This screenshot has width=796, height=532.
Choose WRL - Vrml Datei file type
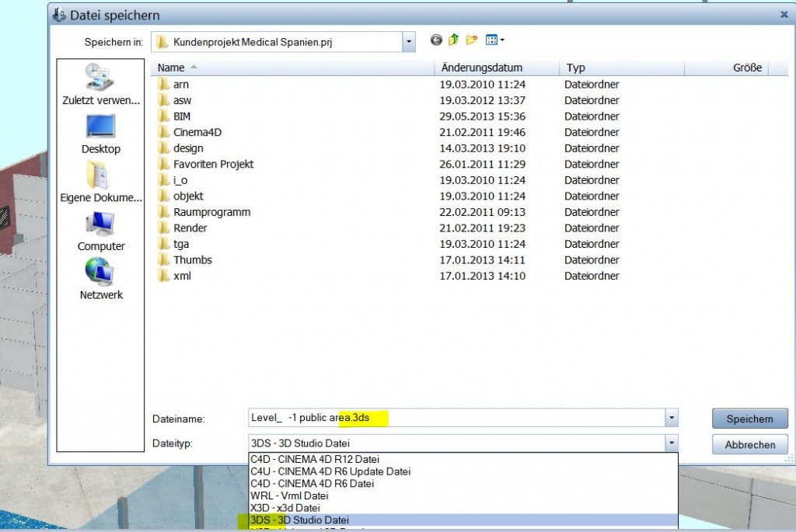coord(290,495)
